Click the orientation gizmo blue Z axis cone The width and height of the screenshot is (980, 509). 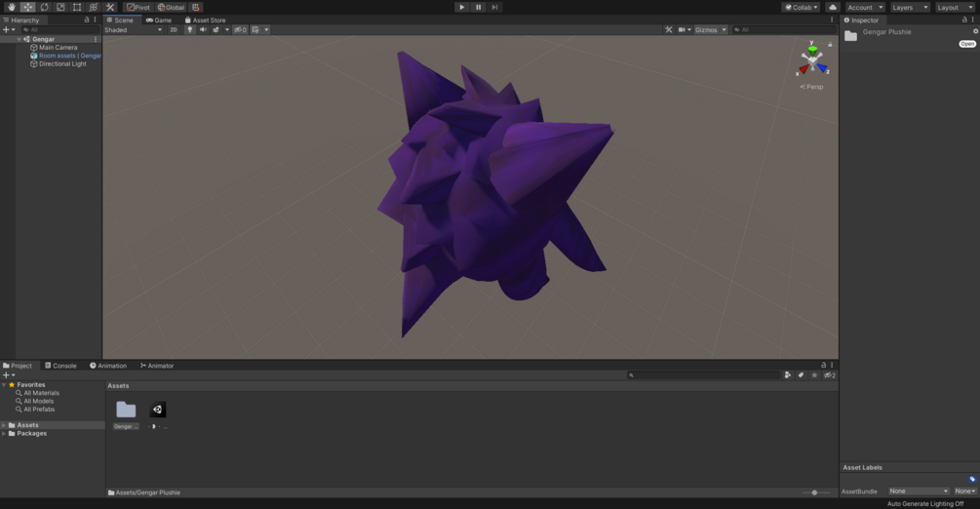click(822, 67)
